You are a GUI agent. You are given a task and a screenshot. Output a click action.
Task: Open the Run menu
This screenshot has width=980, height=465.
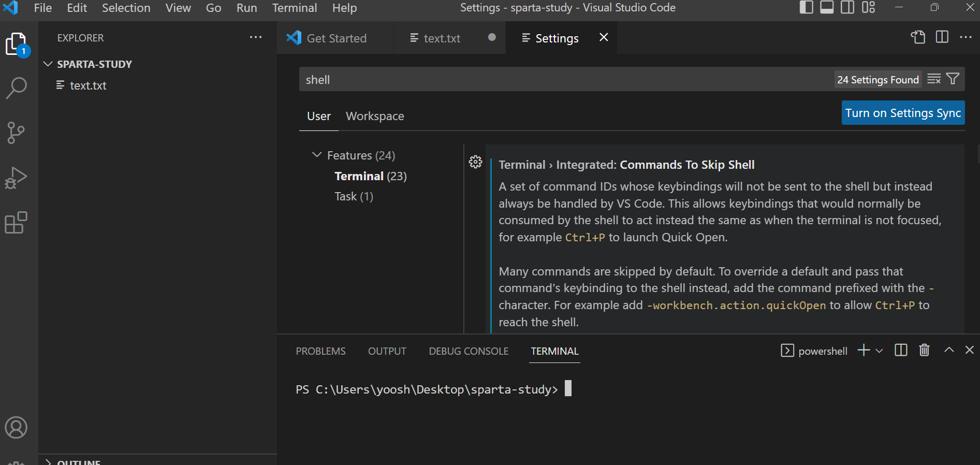coord(247,8)
